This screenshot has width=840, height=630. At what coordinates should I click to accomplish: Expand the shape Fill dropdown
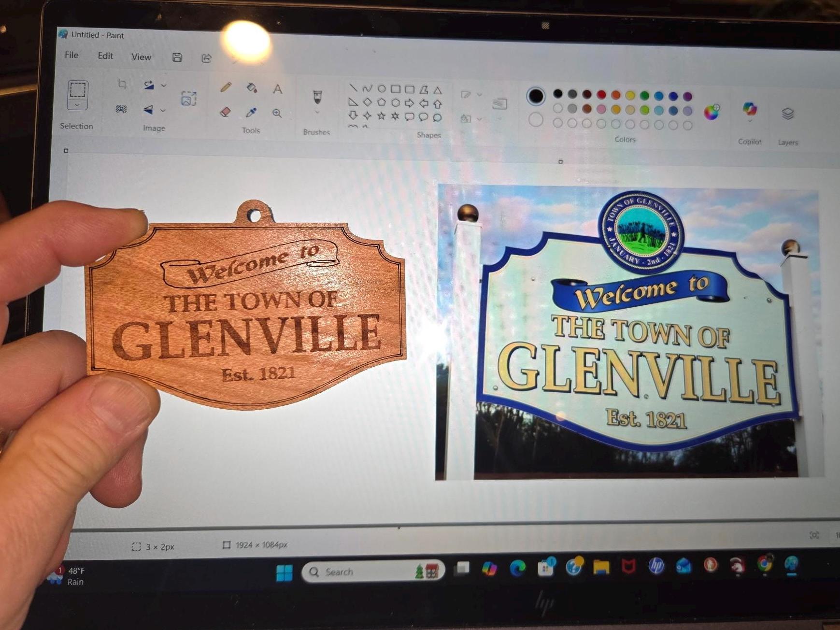point(479,118)
